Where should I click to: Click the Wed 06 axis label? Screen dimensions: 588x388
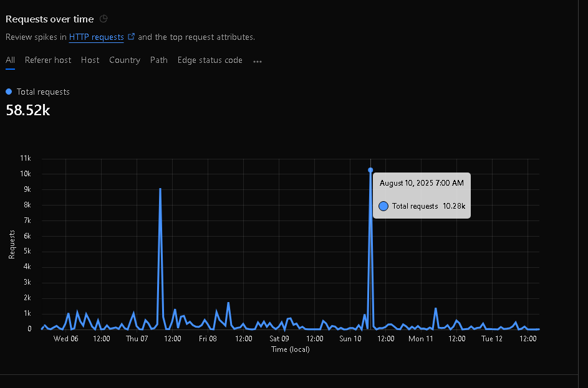(66, 339)
